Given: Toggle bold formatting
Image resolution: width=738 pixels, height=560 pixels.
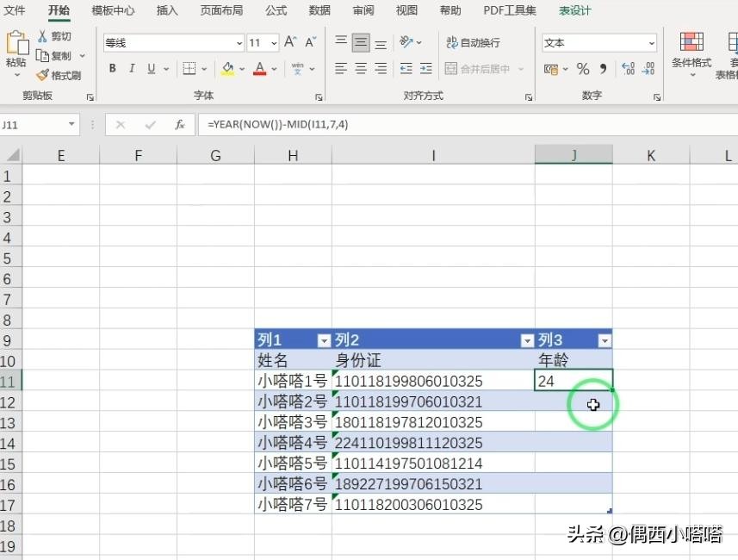Looking at the screenshot, I should coord(112,67).
